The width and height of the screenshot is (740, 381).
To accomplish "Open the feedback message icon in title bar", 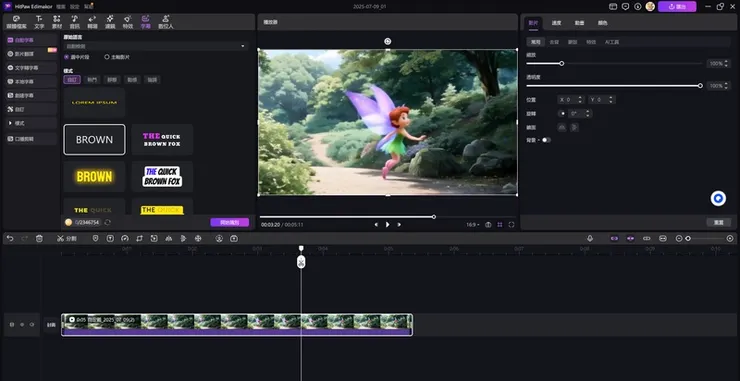I will click(x=625, y=7).
